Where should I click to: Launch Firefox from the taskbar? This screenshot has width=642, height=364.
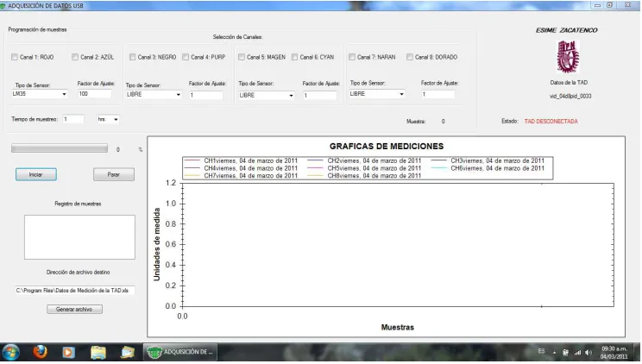click(x=40, y=352)
